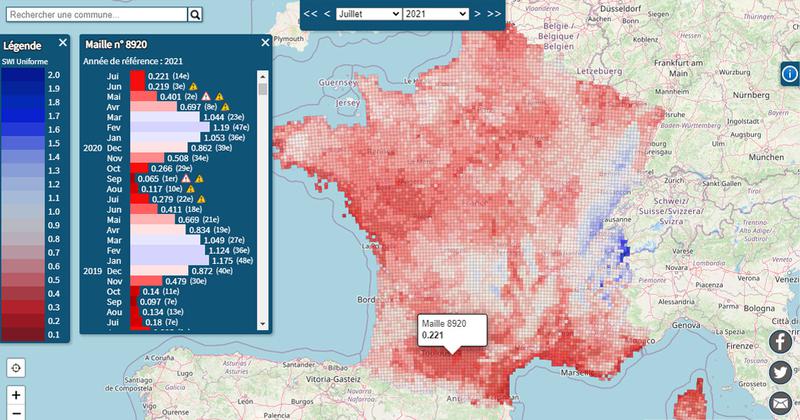
Task: Close the Maille n° 8920 panel
Action: click(x=265, y=43)
